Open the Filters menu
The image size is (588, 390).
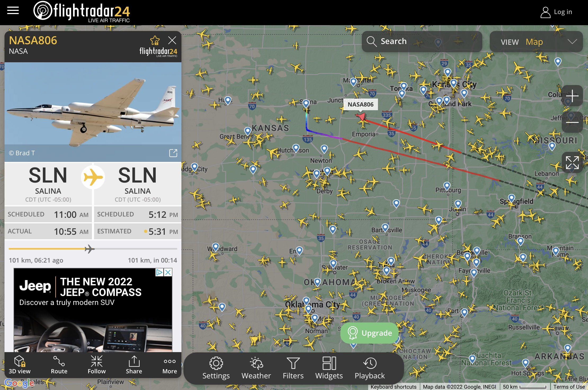293,368
